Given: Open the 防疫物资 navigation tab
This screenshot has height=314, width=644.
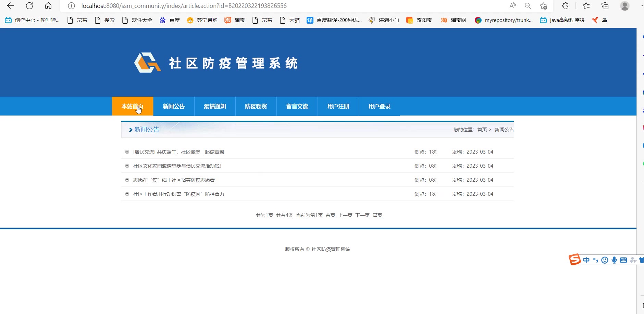Looking at the screenshot, I should [x=256, y=106].
